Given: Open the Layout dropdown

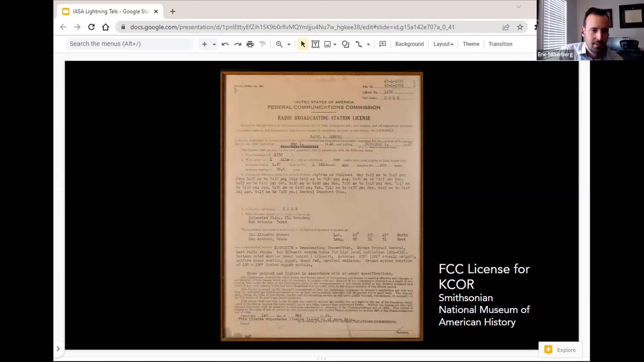Looking at the screenshot, I should pyautogui.click(x=443, y=44).
